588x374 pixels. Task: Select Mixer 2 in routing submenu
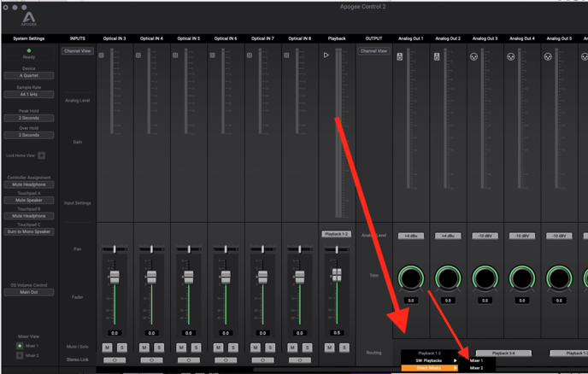pos(477,368)
